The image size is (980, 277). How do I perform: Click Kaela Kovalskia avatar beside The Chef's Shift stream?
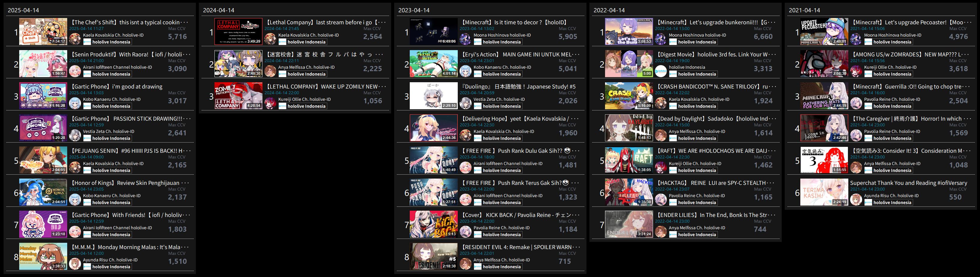[75, 39]
